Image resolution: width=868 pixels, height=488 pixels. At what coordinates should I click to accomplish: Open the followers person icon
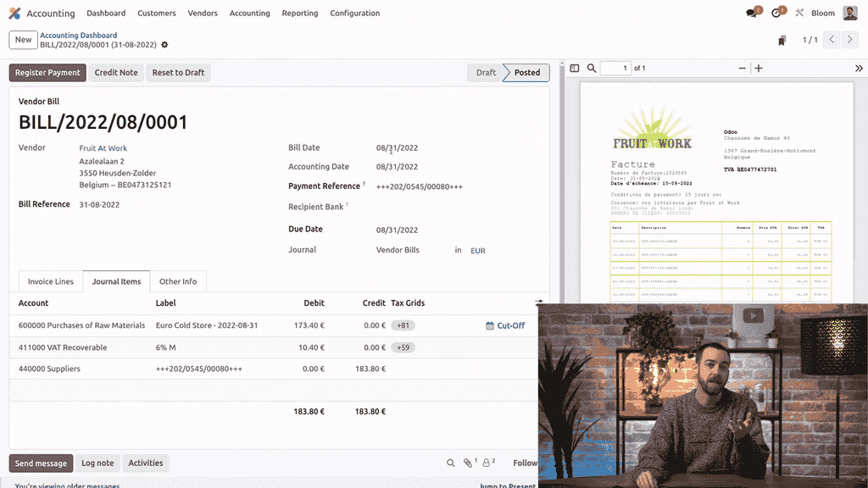click(488, 463)
